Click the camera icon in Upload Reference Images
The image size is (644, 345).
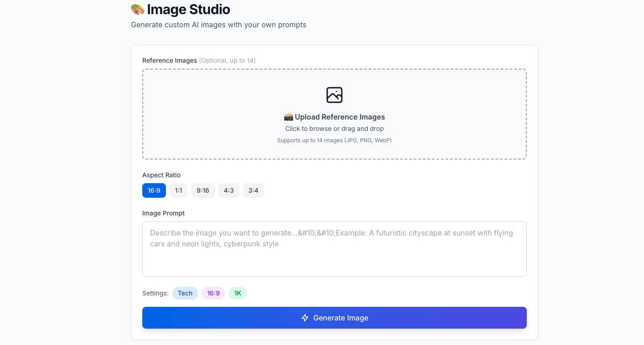tap(289, 117)
